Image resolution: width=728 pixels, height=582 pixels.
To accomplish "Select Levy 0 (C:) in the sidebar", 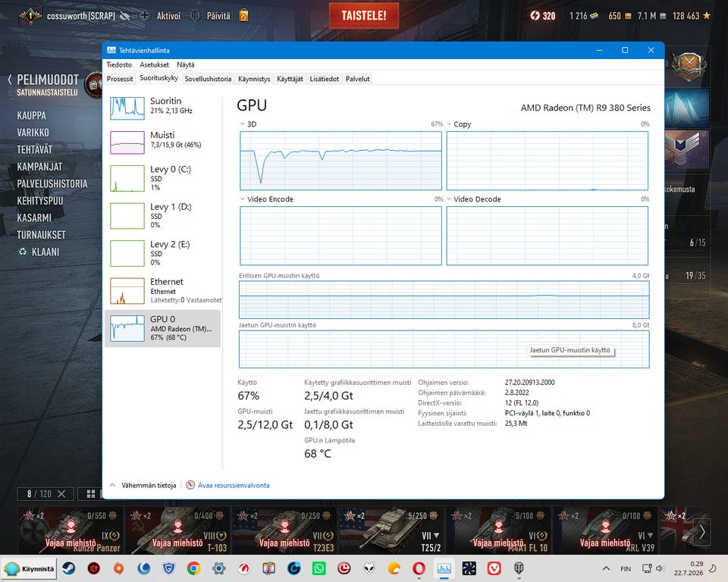I will click(162, 178).
